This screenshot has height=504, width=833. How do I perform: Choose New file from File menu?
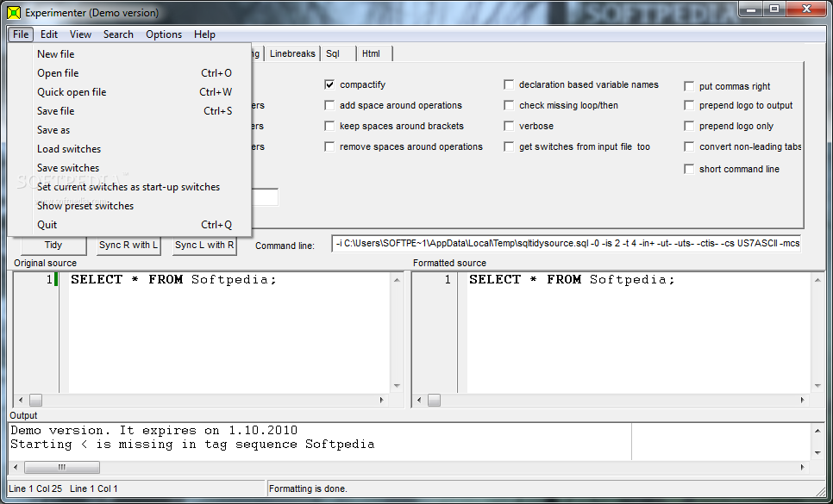click(129, 54)
